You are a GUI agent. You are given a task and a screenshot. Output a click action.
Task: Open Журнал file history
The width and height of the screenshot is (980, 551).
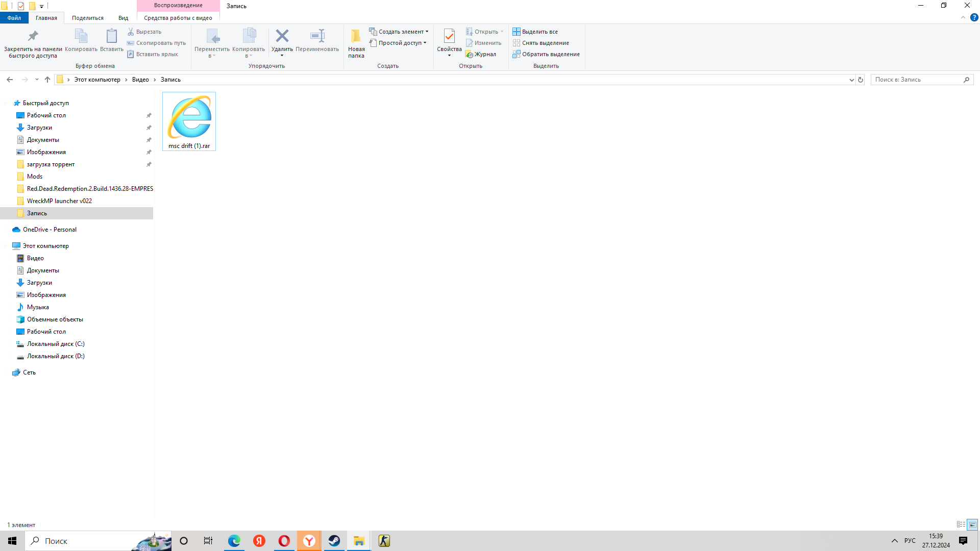tap(481, 54)
